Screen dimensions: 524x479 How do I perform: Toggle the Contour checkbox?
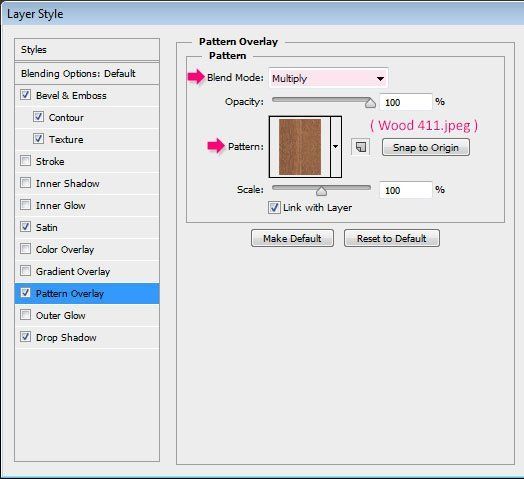[x=38, y=117]
